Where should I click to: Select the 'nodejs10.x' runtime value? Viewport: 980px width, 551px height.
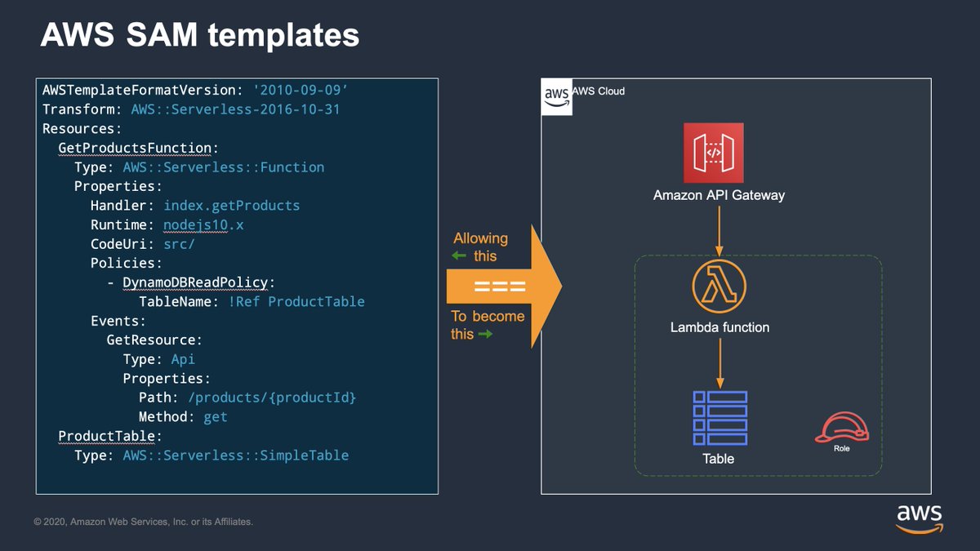pos(203,225)
